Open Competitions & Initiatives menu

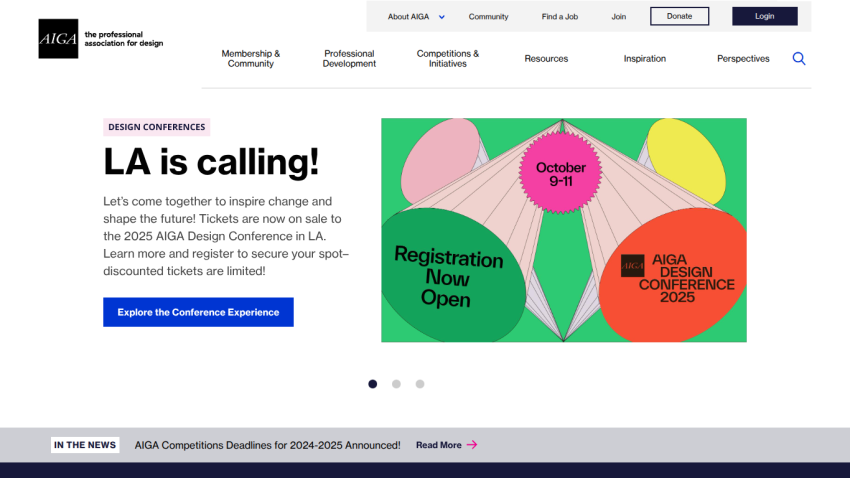pyautogui.click(x=448, y=59)
